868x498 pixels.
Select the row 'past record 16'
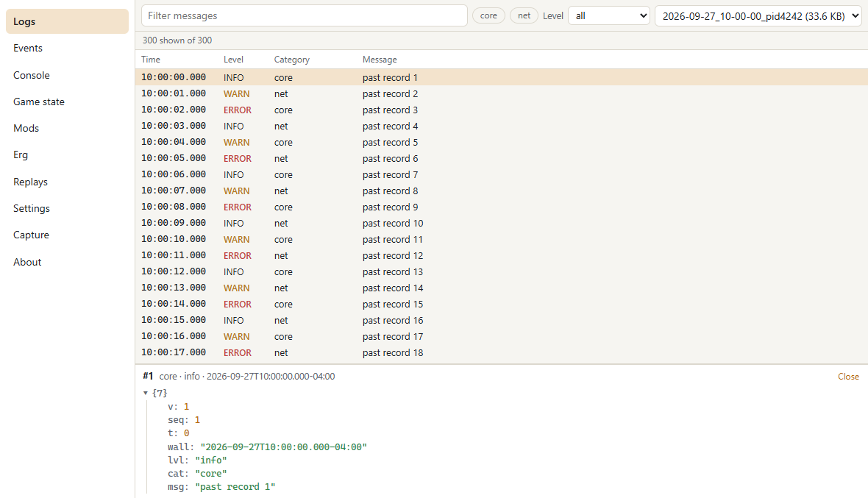(x=502, y=321)
